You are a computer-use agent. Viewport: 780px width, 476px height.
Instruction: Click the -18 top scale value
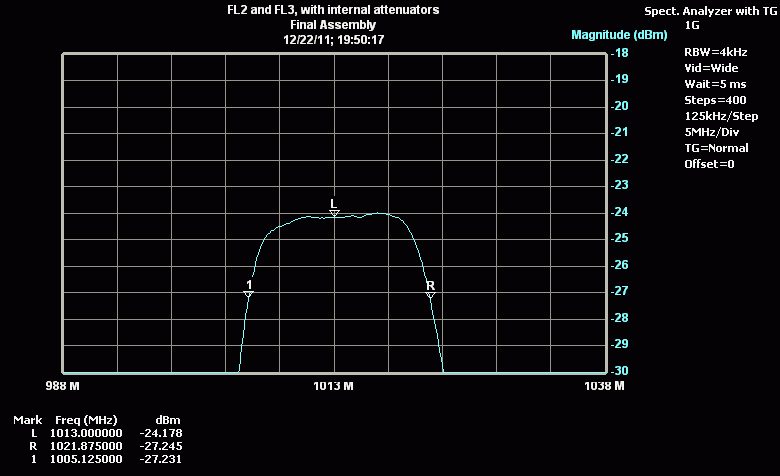click(620, 53)
